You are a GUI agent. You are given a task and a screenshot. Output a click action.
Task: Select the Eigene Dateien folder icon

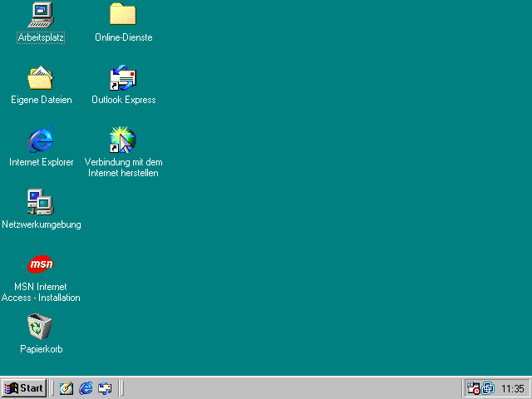[41, 77]
